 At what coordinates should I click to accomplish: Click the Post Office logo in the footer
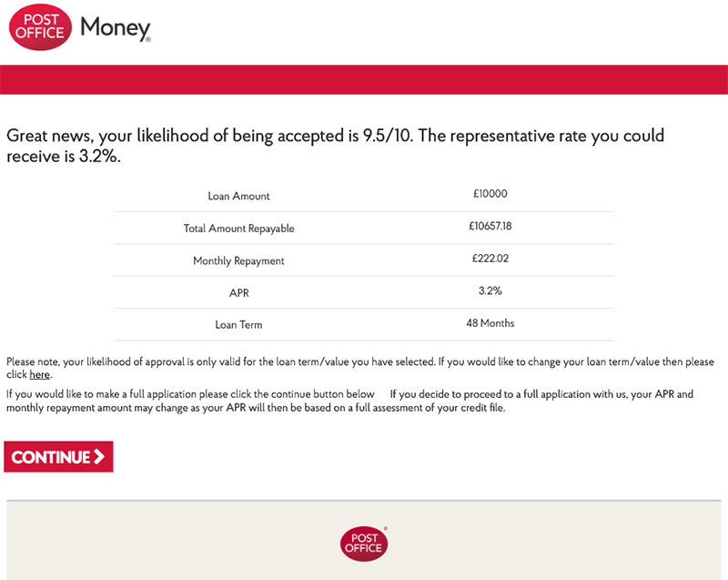point(364,544)
